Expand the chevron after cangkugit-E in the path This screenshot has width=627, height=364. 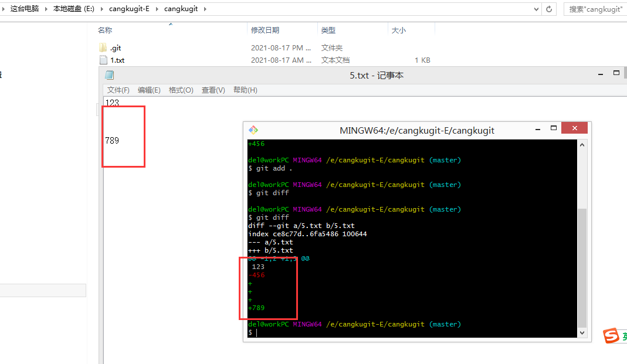(x=157, y=9)
